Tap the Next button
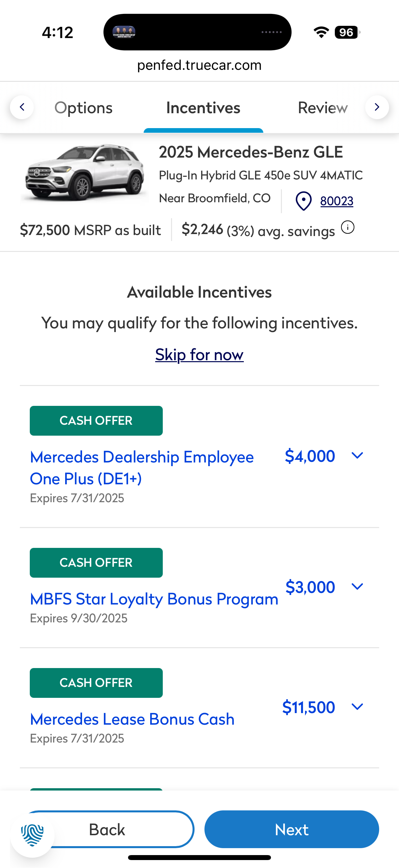Viewport: 399px width, 868px height. (291, 829)
